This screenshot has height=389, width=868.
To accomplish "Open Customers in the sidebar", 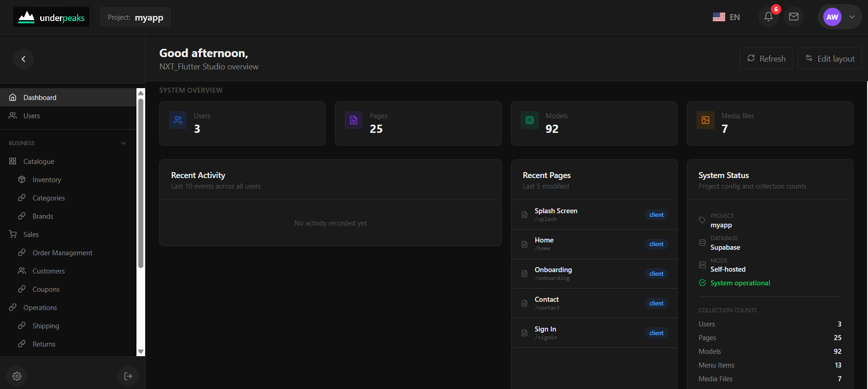I will point(68,271).
